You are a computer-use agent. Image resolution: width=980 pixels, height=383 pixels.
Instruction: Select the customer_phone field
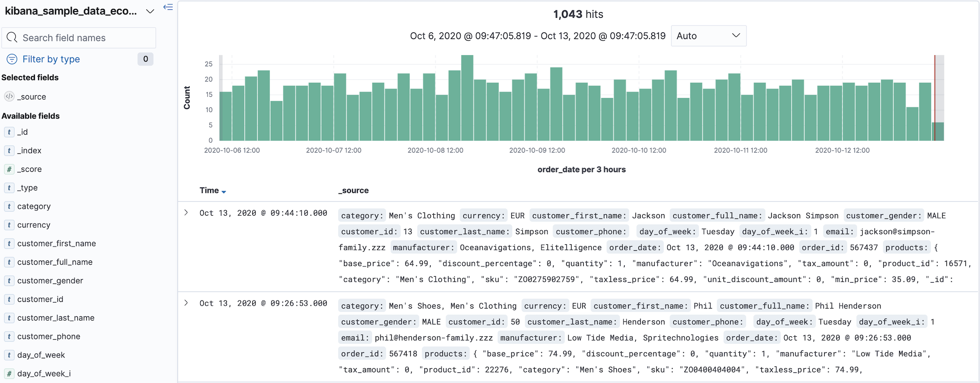[x=48, y=337]
